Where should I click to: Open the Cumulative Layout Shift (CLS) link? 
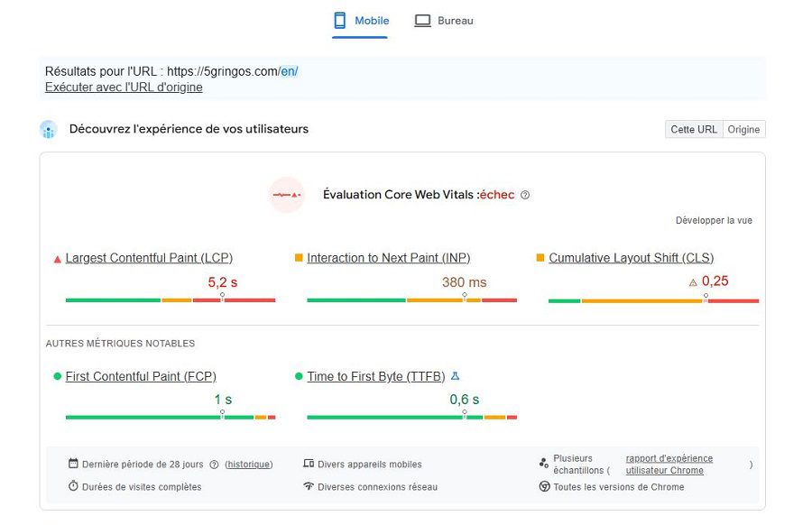tap(632, 258)
